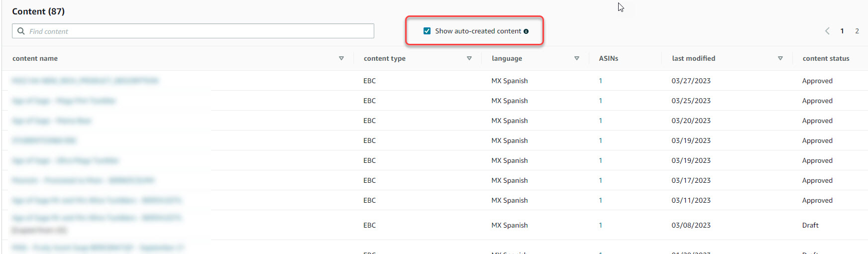Open the Draft content from 03/08/2023
Image resolution: width=868 pixels, height=254 pixels.
click(97, 218)
